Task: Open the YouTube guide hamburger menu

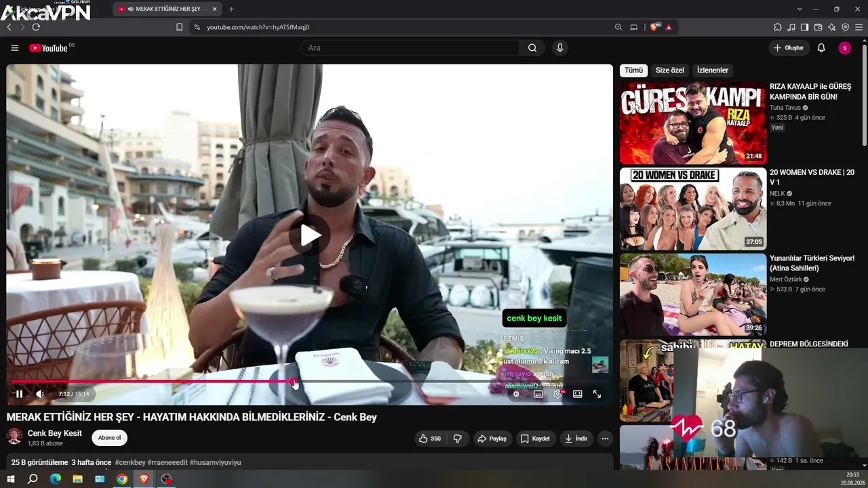Action: click(x=14, y=48)
